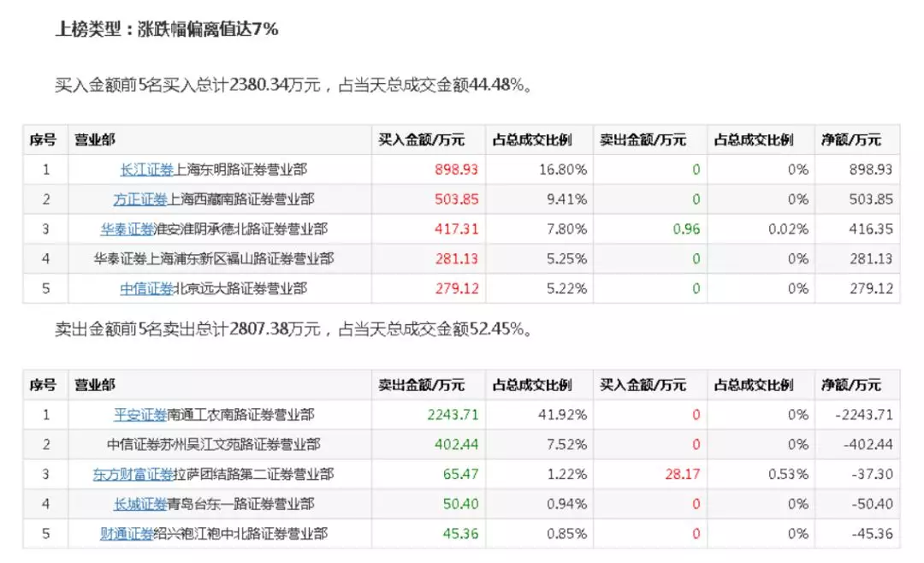Click the 0.94% ratio cell
This screenshot has width=924, height=563.
click(x=566, y=504)
